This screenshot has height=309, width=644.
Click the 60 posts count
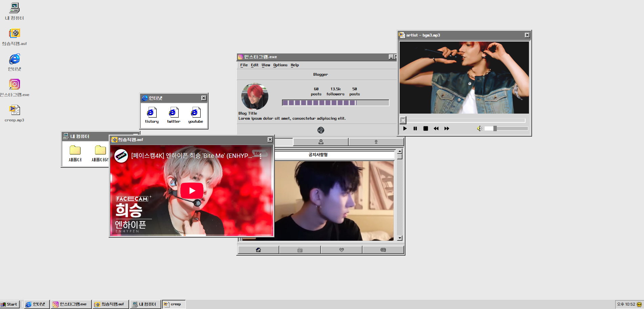pos(316,92)
